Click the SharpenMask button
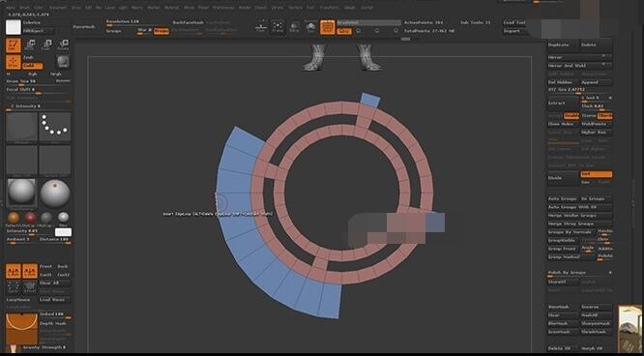This screenshot has width=644, height=356. 597,323
